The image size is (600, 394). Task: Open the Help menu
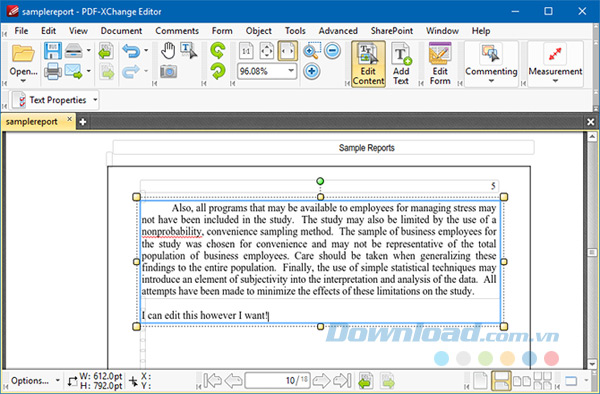click(481, 31)
